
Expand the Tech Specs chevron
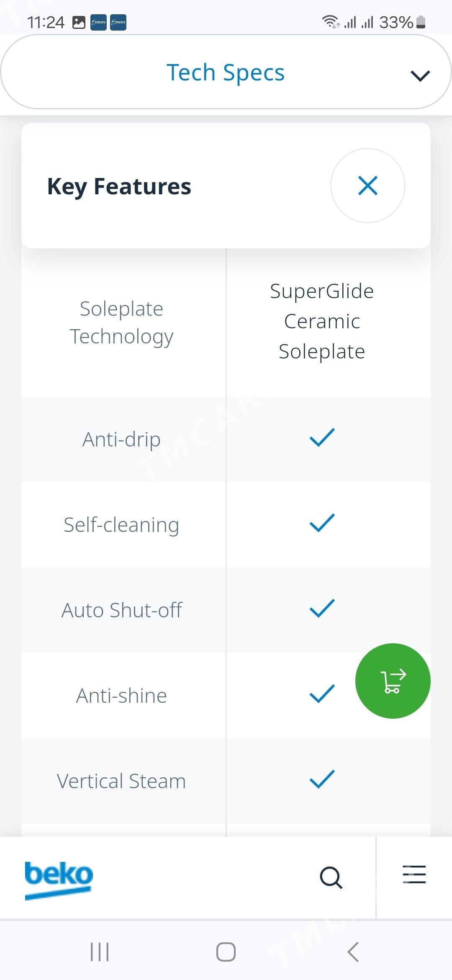click(x=420, y=76)
